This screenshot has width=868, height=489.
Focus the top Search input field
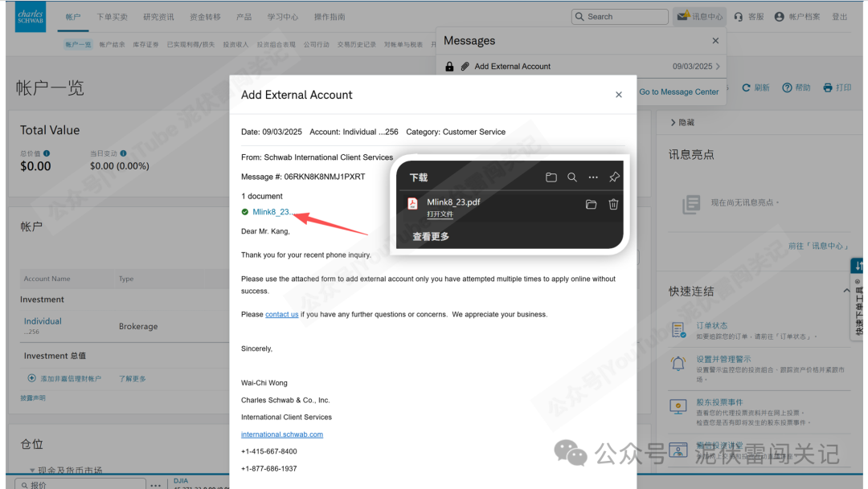pyautogui.click(x=620, y=17)
